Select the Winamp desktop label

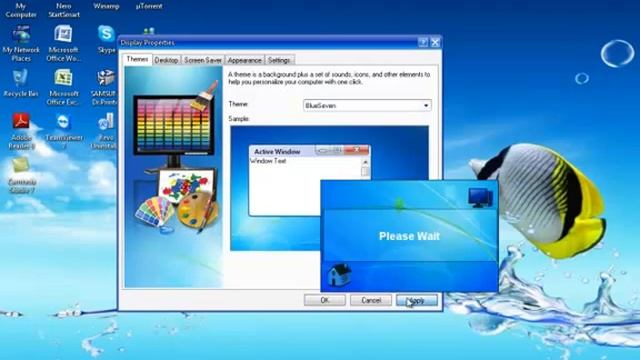click(106, 6)
